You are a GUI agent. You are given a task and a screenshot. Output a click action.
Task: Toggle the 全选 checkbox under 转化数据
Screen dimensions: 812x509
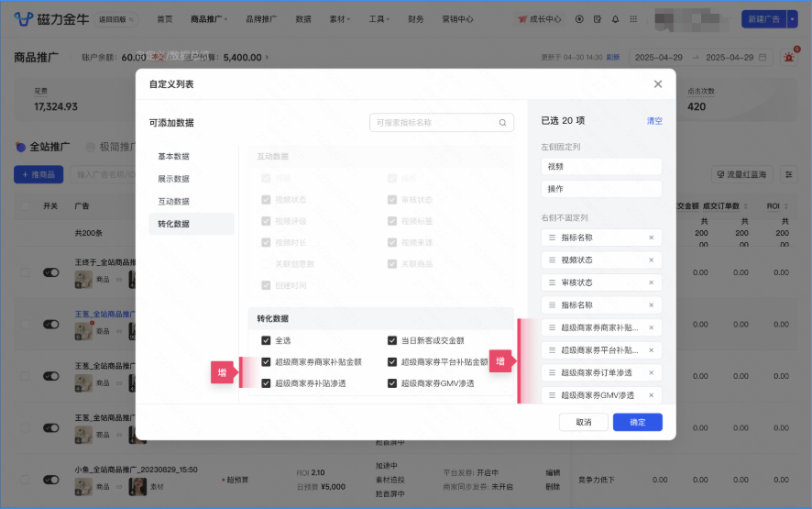[266, 340]
